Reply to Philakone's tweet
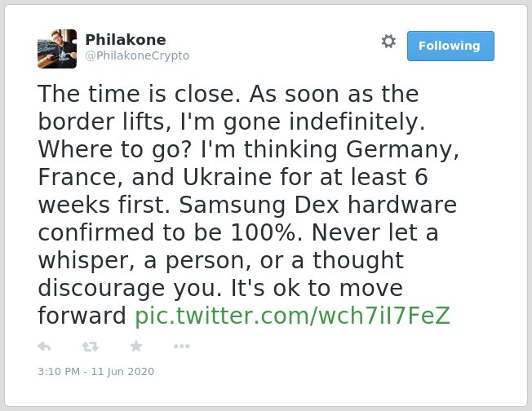Image resolution: width=532 pixels, height=411 pixels. (x=44, y=347)
